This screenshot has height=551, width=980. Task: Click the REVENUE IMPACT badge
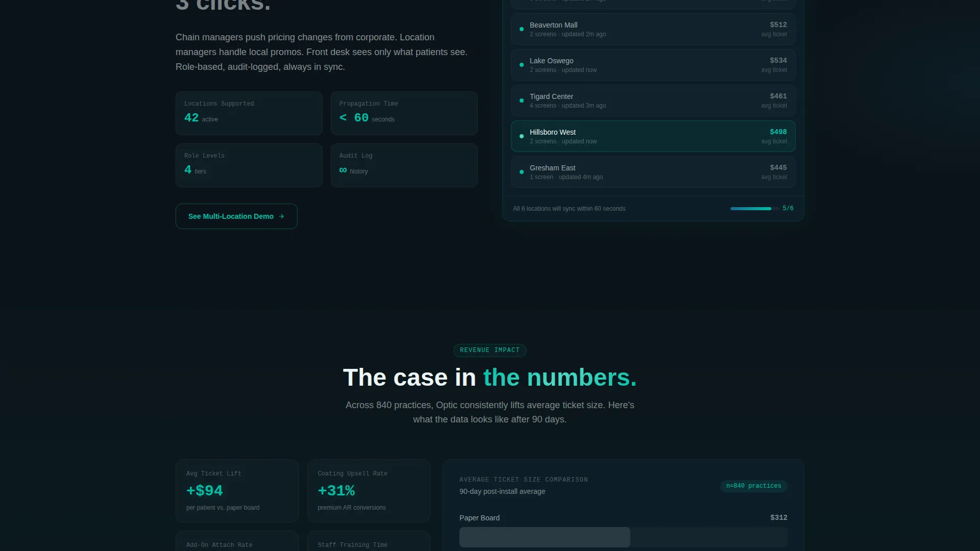tap(490, 350)
